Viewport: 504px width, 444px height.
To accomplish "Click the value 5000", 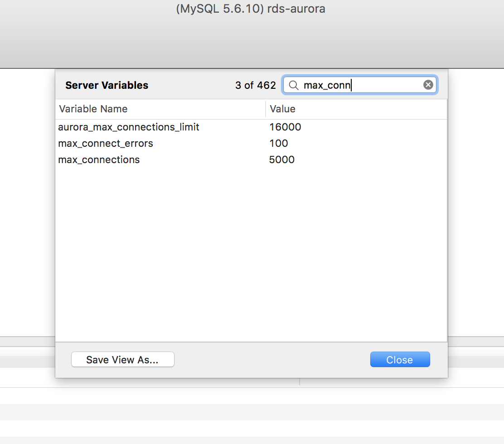I will pyautogui.click(x=281, y=159).
